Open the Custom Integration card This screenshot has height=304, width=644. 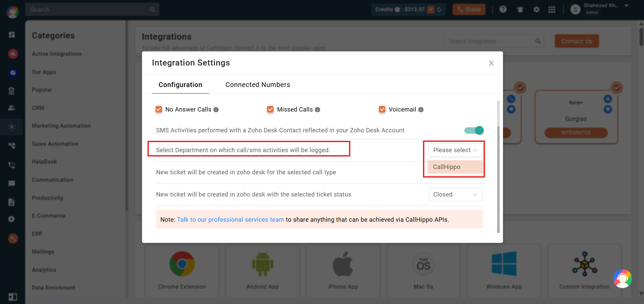tap(585, 270)
